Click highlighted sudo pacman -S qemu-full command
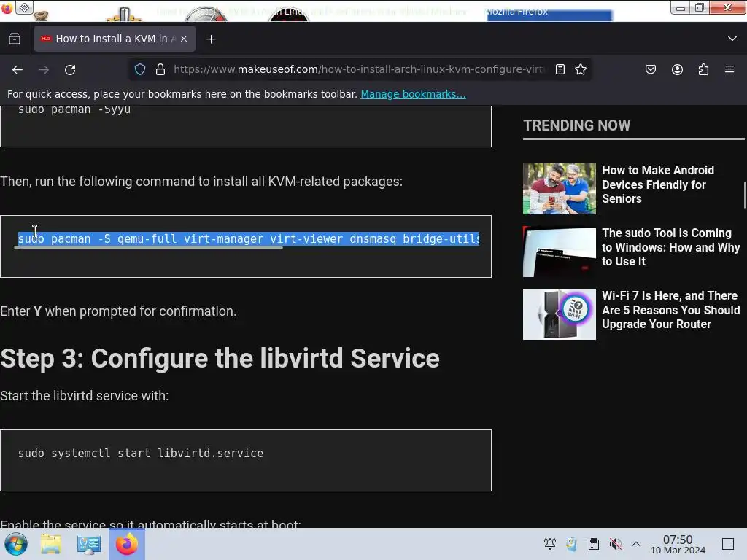The image size is (747, 560). pyautogui.click(x=249, y=238)
